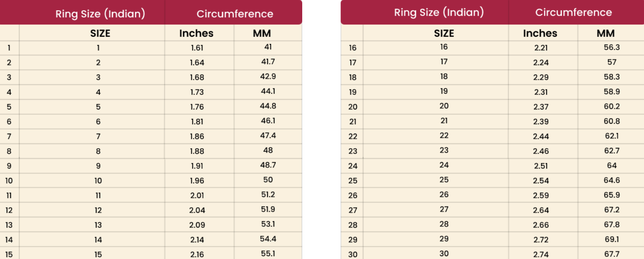The height and width of the screenshot is (259, 644).
Task: Click the right table's Circumference header
Action: (x=573, y=13)
